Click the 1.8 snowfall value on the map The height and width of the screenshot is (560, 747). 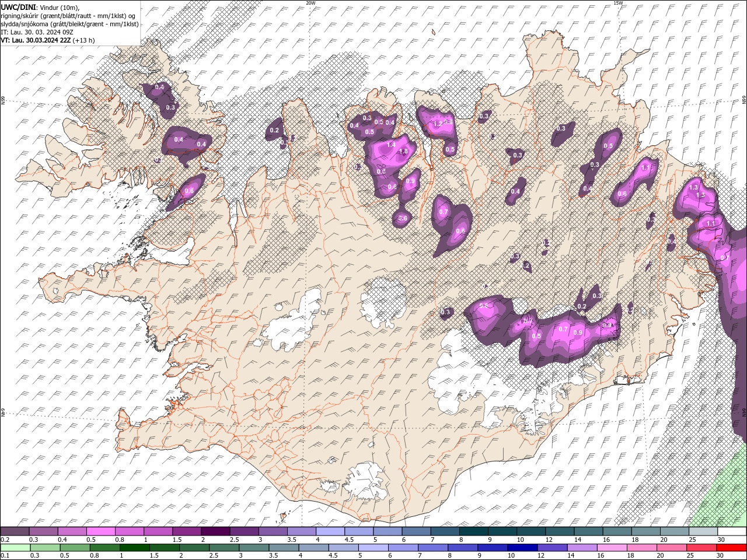pyautogui.click(x=403, y=152)
